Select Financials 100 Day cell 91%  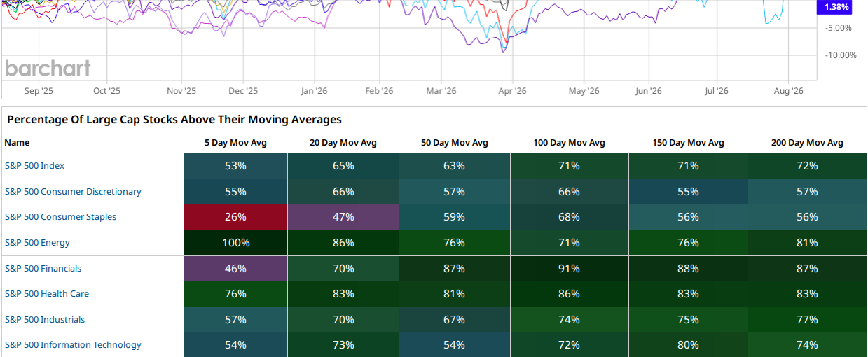[569, 269]
